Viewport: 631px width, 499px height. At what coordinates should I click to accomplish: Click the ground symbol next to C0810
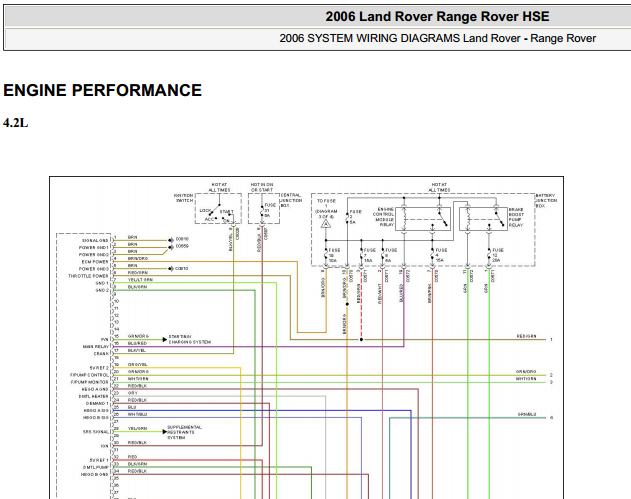coord(171,240)
